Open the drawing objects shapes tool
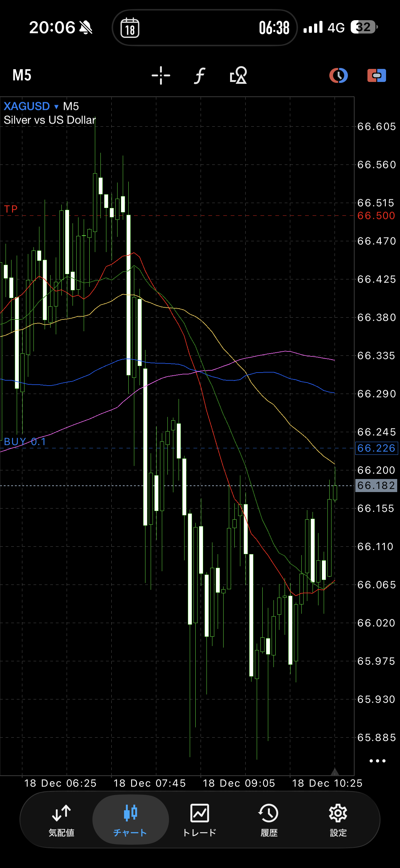 coord(238,75)
